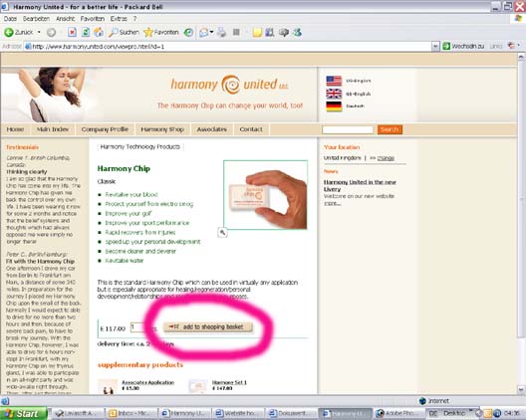This screenshot has width=526, height=420.
Task: Expand the mail icon dropdown arrow
Action: 211,32
